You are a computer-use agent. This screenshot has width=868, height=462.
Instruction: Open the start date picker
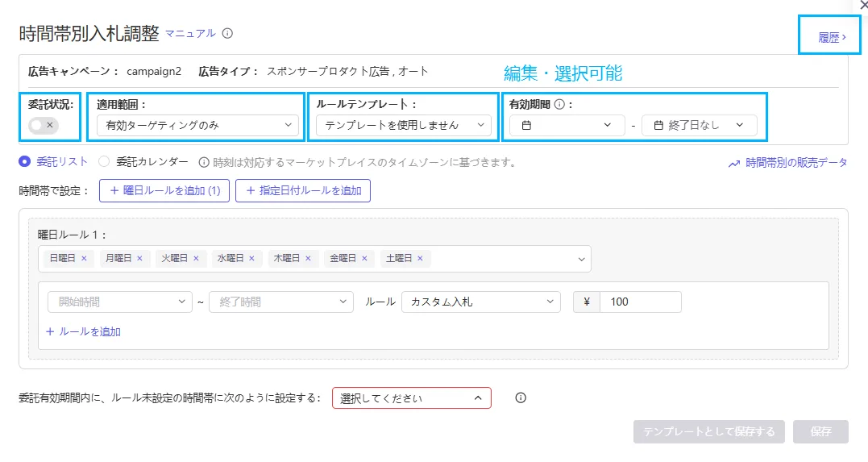point(567,125)
